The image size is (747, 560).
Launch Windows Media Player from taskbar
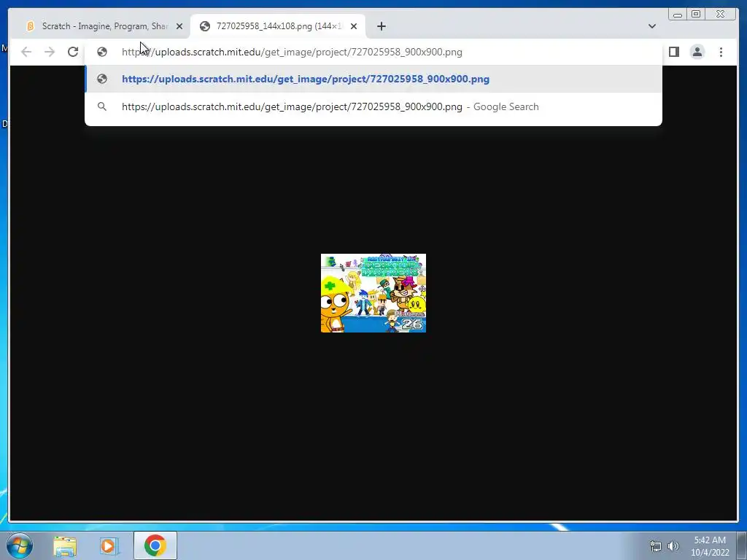109,545
